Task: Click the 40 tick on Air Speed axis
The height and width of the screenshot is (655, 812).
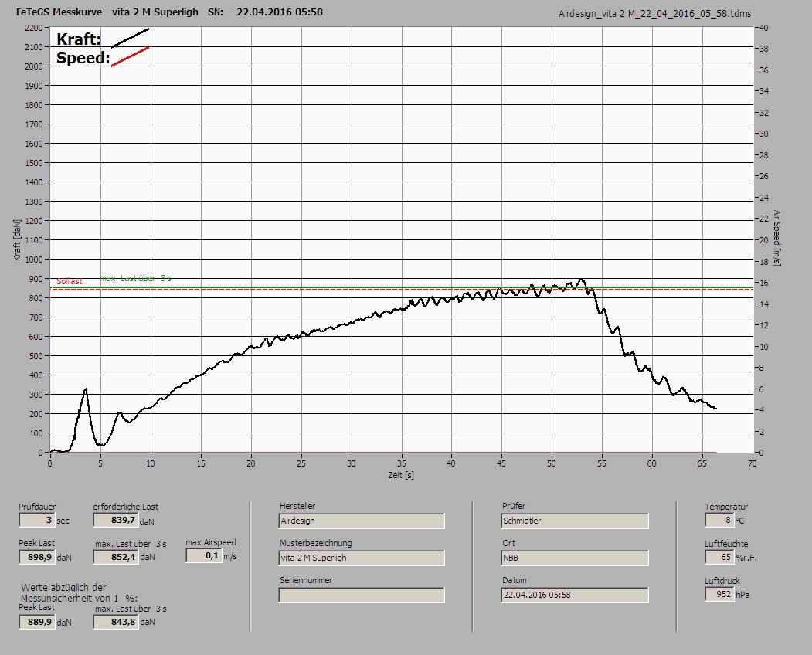Action: coord(764,28)
